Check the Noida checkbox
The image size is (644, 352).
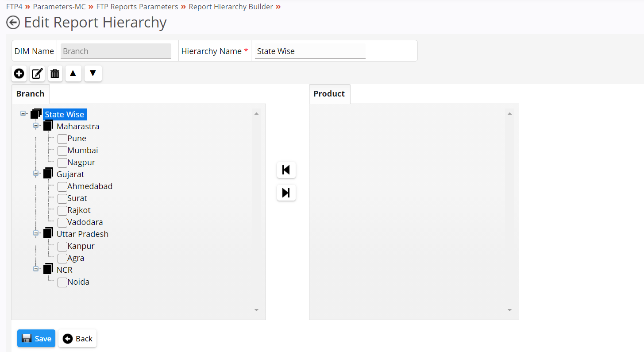coord(62,282)
